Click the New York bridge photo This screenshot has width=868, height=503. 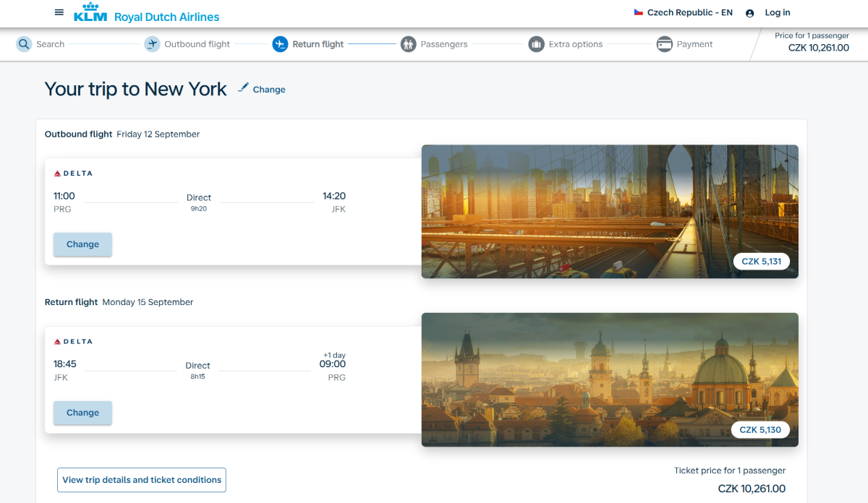coord(609,211)
